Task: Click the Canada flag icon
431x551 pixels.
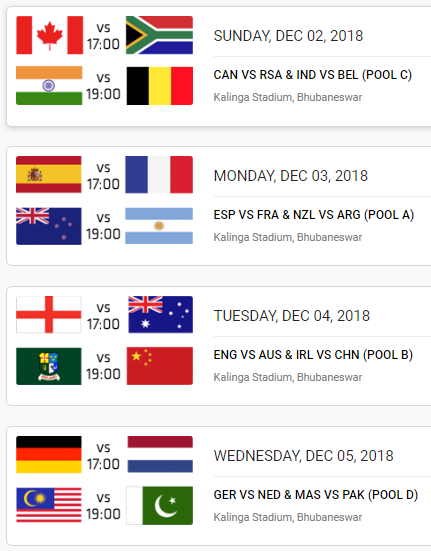Action: pos(50,35)
